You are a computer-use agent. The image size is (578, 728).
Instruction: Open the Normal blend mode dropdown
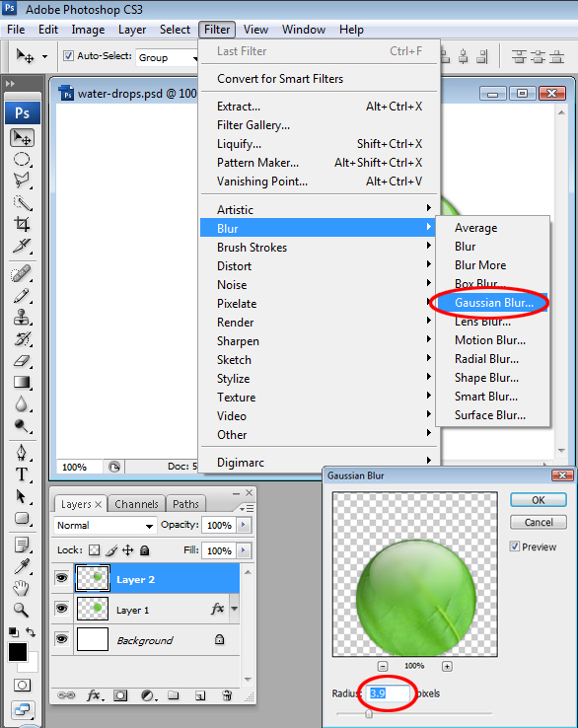[105, 525]
